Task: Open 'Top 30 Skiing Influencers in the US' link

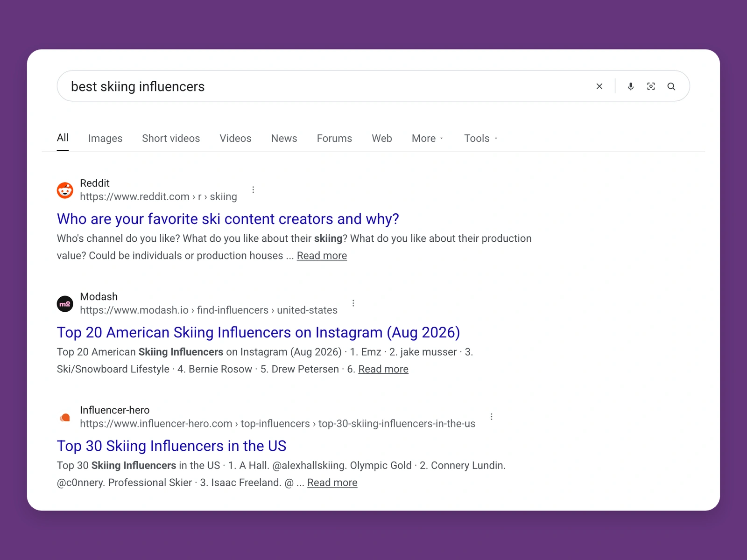Action: tap(171, 446)
